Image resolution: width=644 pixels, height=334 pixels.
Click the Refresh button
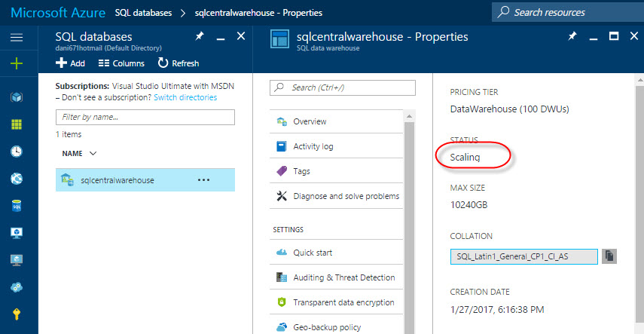179,63
